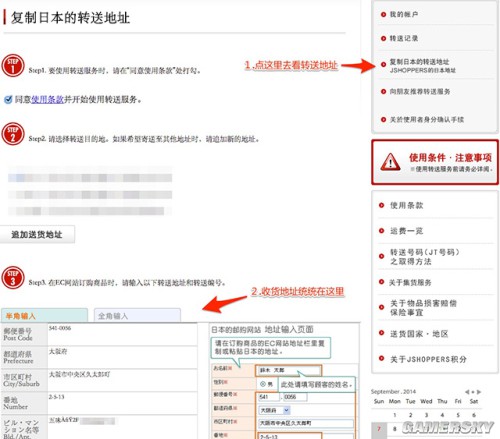Open the 大阪府 prefecture dropdown
This screenshot has width=500, height=439.
pyautogui.click(x=274, y=410)
